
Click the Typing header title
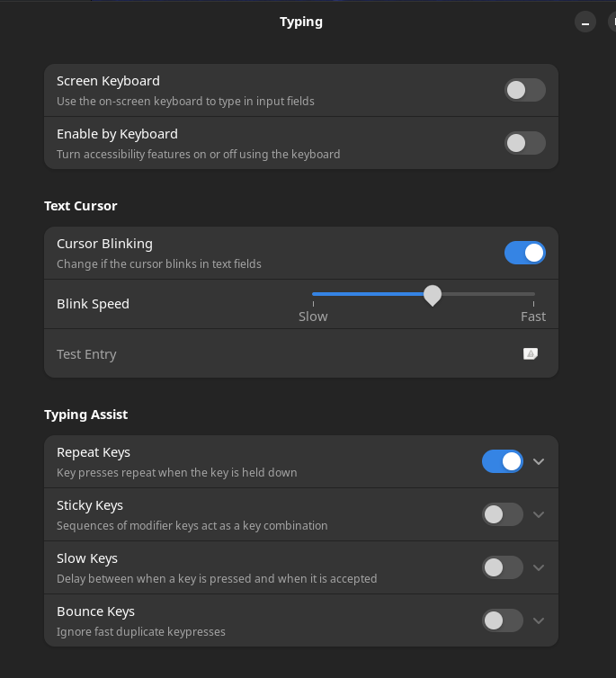tap(301, 22)
